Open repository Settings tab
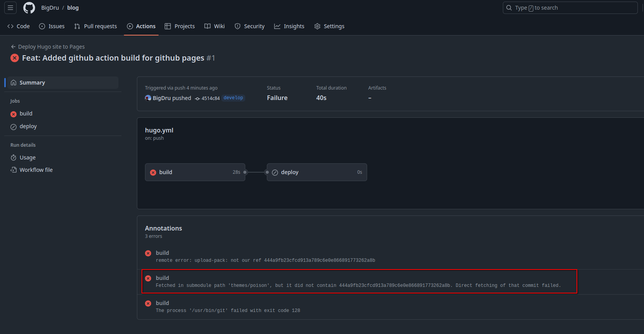644x334 pixels. pyautogui.click(x=329, y=26)
